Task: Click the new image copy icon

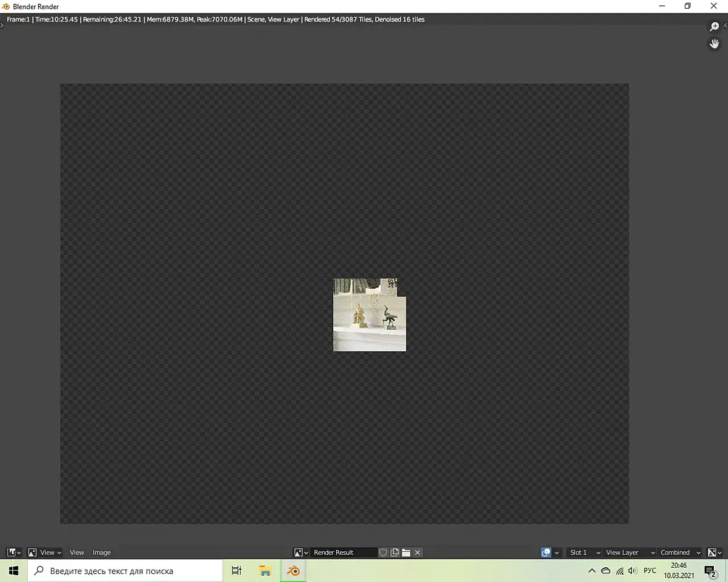Action: tap(395, 552)
